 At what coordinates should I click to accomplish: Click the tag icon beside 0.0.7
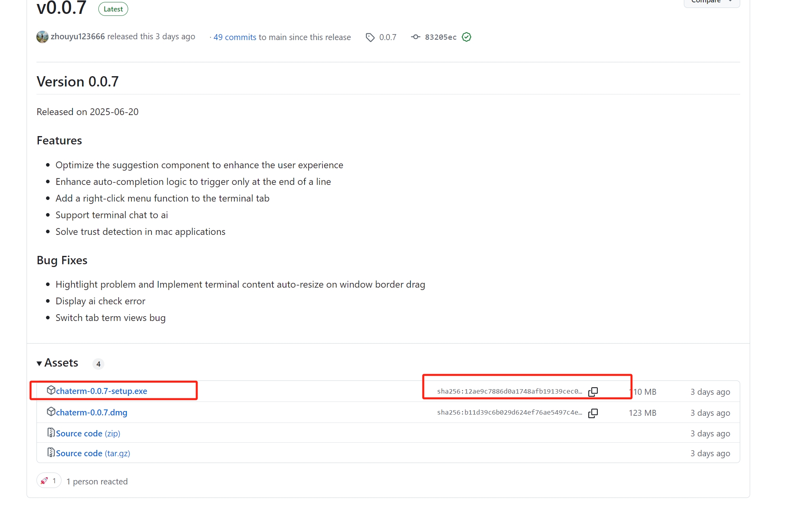(x=370, y=37)
